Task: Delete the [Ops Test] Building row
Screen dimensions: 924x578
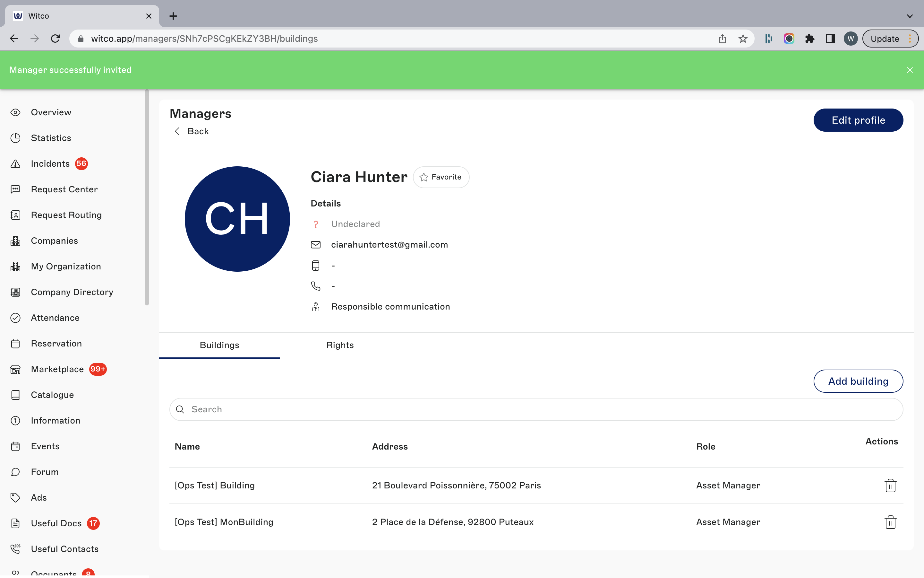Action: (x=890, y=486)
